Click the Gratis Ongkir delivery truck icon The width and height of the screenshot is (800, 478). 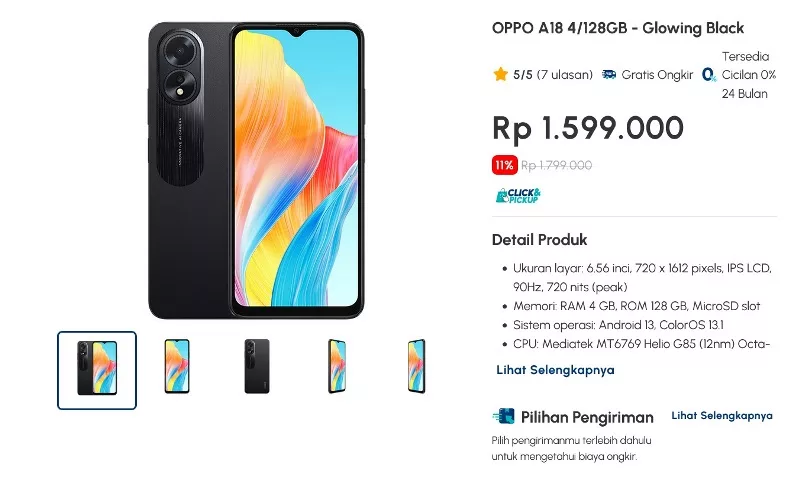click(609, 74)
